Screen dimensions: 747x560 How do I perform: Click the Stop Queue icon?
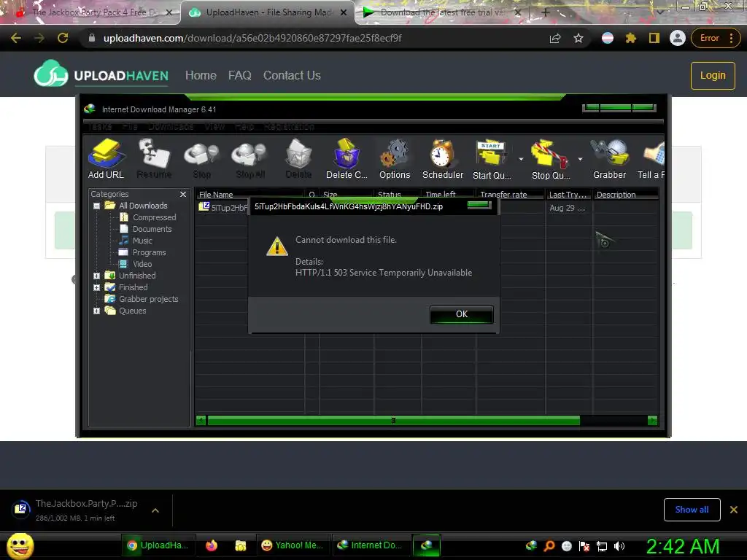click(551, 158)
